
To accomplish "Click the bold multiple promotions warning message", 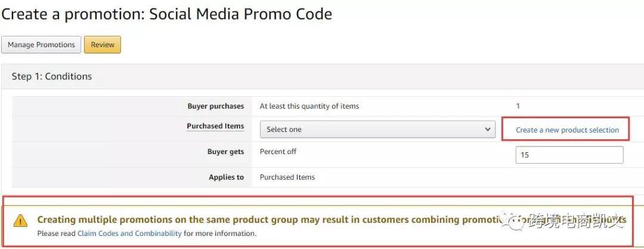I will click(x=332, y=220).
